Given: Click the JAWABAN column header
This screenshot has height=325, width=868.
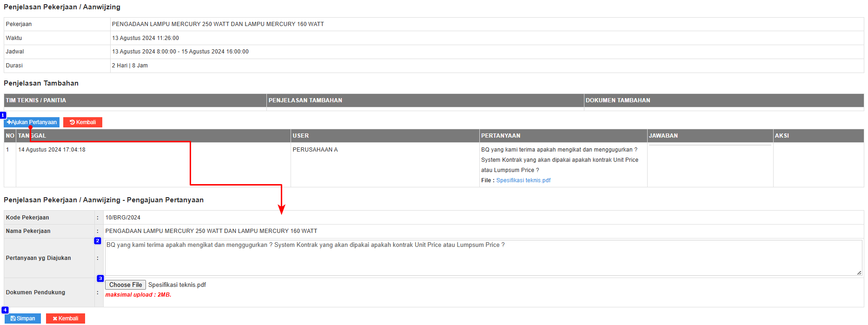Looking at the screenshot, I should [663, 136].
